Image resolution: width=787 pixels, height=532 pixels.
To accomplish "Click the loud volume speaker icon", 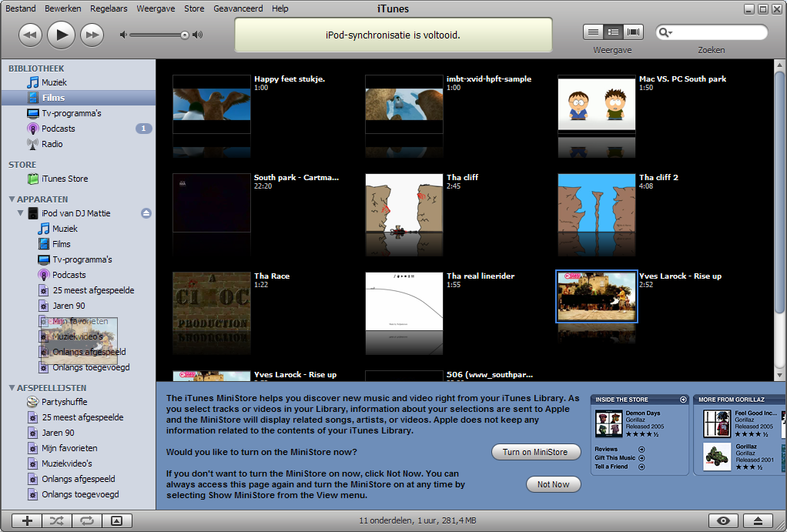I will pos(198,35).
